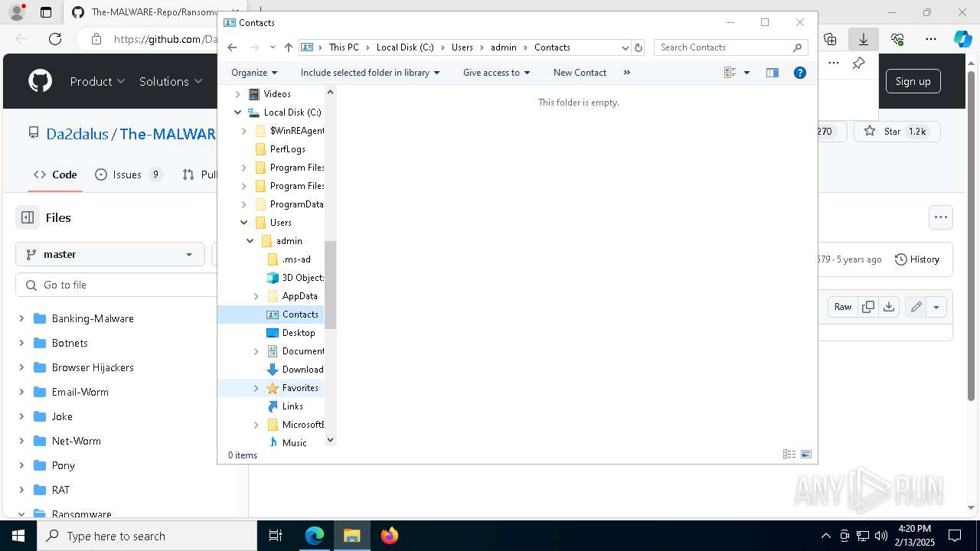Open Include selected folder in library dropdown
Screen dimensions: 980x551
coord(370,73)
